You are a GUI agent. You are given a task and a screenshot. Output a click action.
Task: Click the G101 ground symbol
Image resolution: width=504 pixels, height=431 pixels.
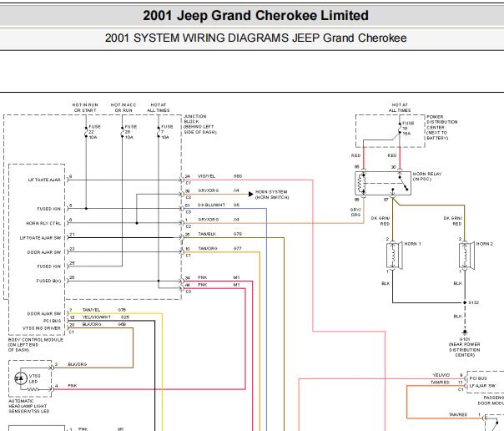pyautogui.click(x=465, y=332)
